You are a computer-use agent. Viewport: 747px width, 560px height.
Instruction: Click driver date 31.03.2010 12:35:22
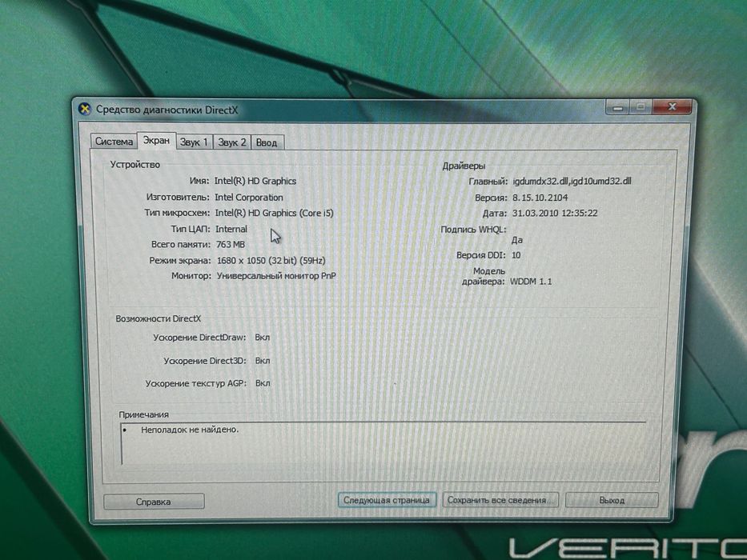[555, 213]
